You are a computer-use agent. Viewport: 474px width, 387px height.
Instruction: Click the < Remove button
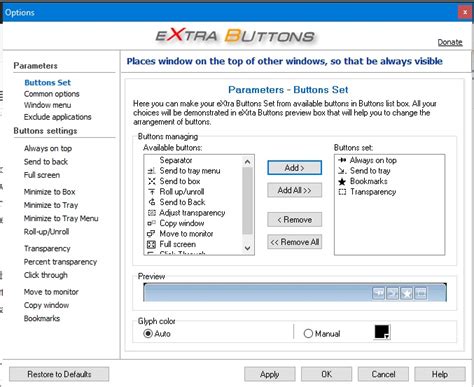click(295, 220)
